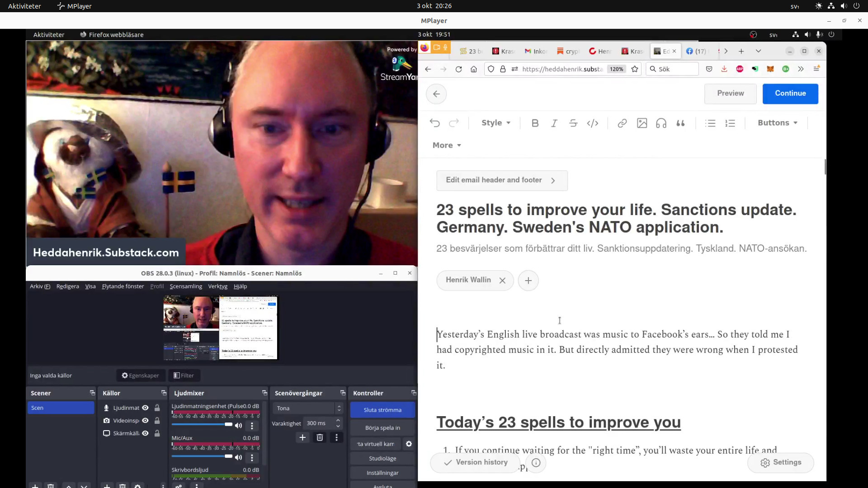Stop streaming with Sluta strömma button
The height and width of the screenshot is (488, 868).
click(x=382, y=410)
